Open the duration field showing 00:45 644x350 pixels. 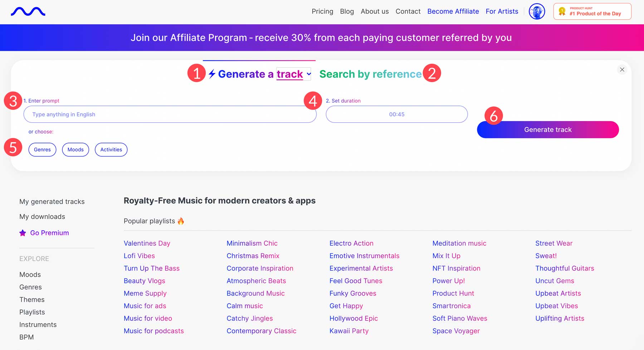(x=396, y=114)
